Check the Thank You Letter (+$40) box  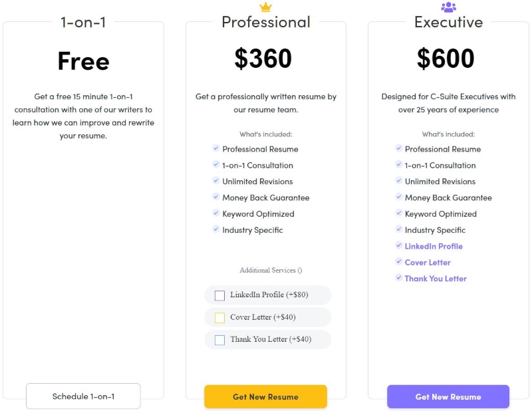[x=219, y=340]
